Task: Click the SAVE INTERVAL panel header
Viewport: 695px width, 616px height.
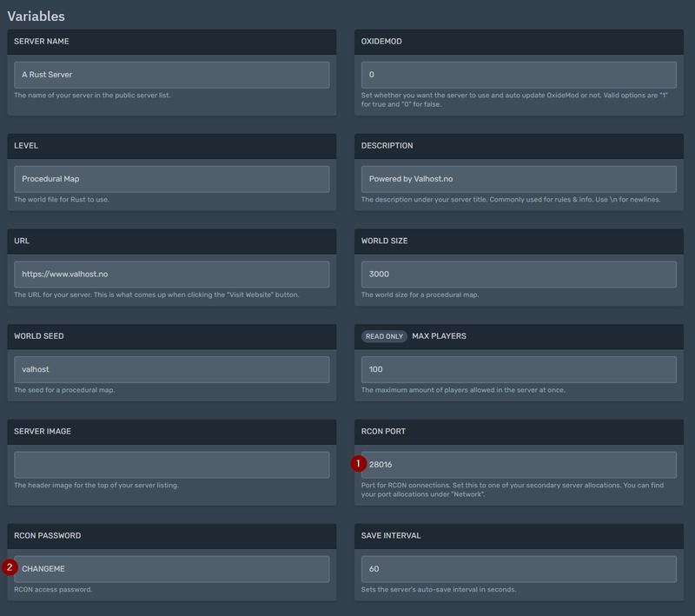Action: pos(519,536)
